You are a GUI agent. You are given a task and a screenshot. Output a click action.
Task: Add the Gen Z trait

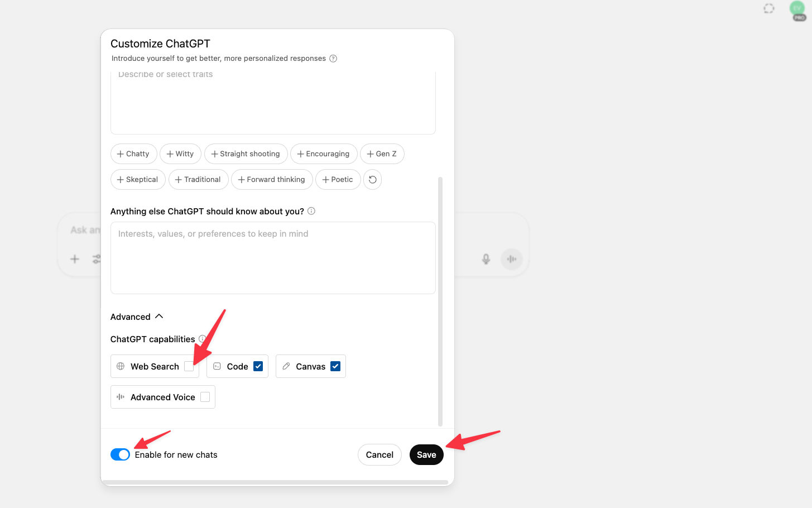point(382,154)
